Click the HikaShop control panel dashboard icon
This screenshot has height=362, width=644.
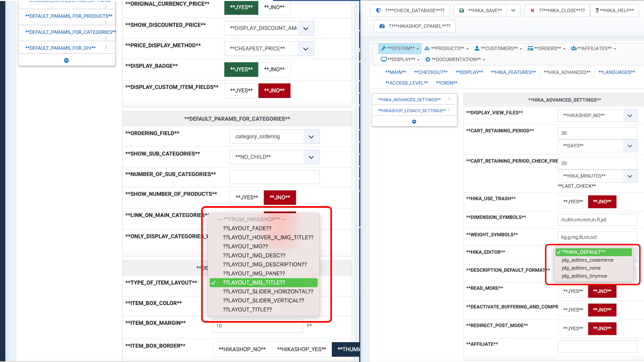[382, 26]
